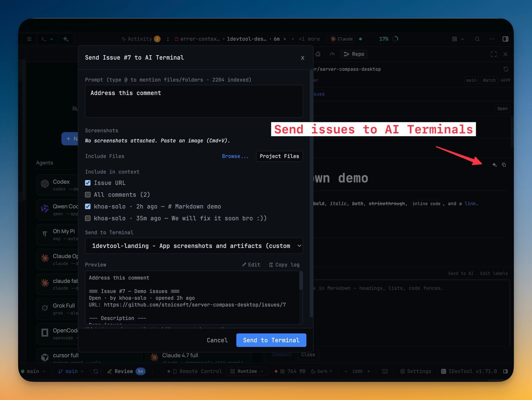Click the Claude agent badge in the top bar
The image size is (532, 400).
342,39
